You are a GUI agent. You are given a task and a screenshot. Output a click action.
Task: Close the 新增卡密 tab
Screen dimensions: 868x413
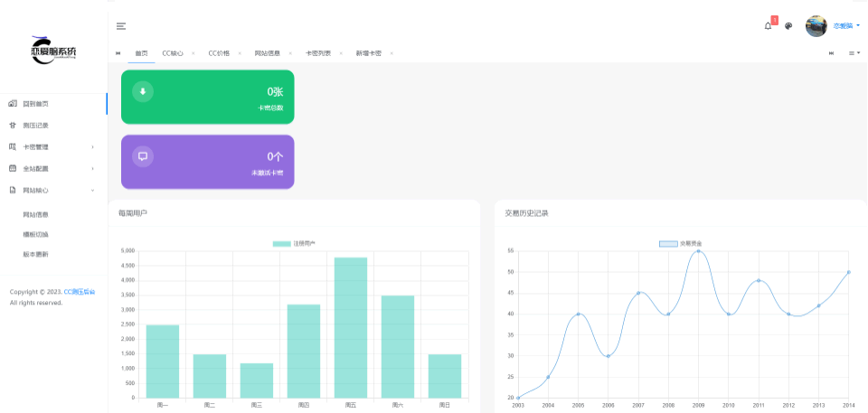pos(392,53)
